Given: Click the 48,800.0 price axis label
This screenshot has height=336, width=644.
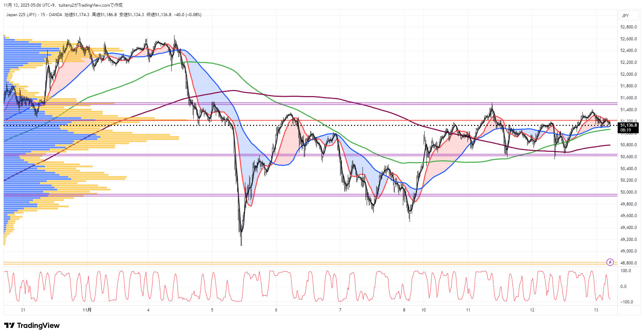Looking at the screenshot, I should [628, 263].
